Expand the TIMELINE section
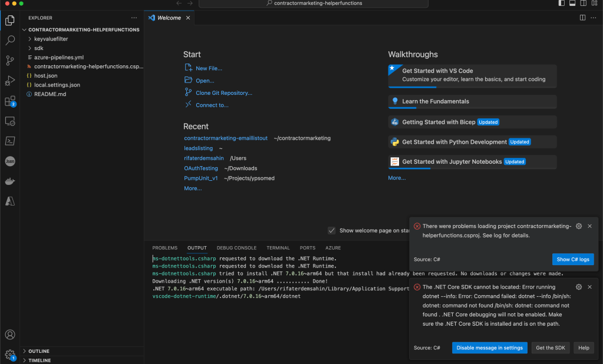603x364 pixels. 82,360
